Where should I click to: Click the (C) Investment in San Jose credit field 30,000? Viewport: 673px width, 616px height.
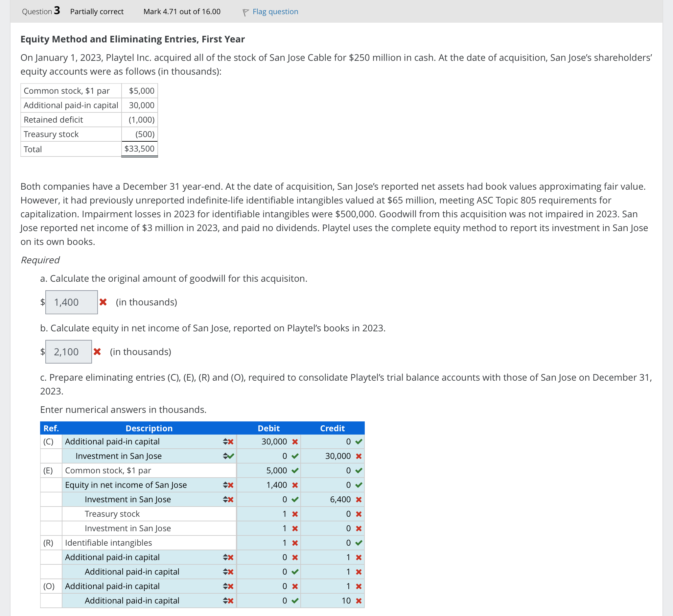coord(333,456)
